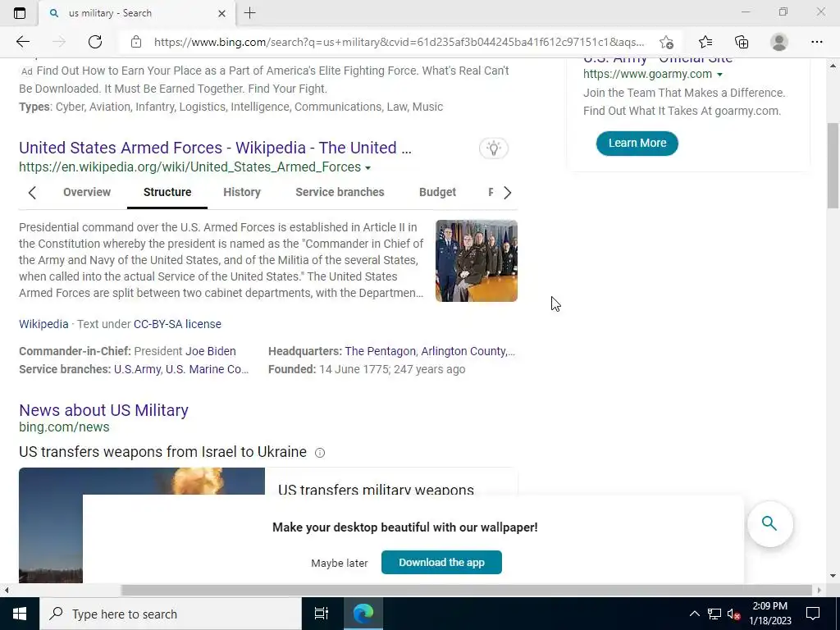Open The Pentagon link

pyautogui.click(x=381, y=351)
